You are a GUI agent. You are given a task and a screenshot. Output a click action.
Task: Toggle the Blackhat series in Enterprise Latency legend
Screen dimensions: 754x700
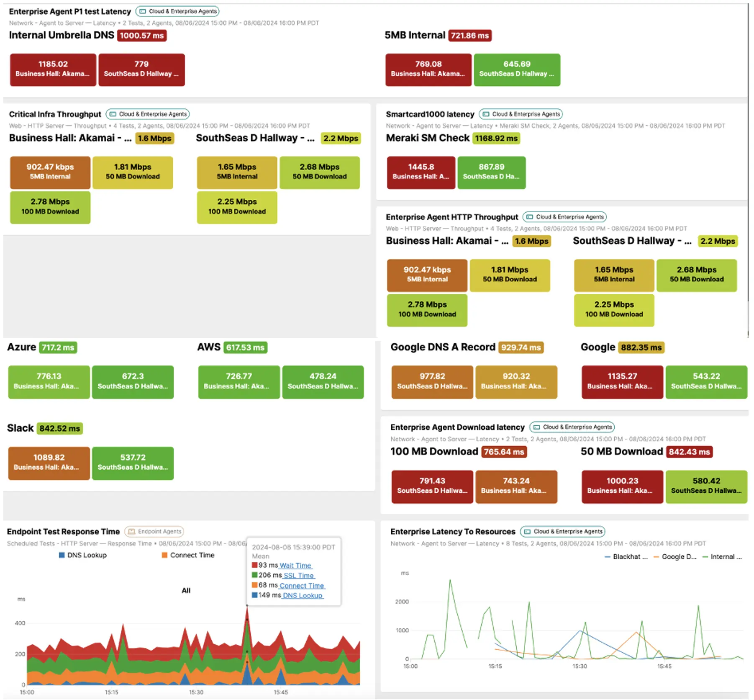point(626,557)
